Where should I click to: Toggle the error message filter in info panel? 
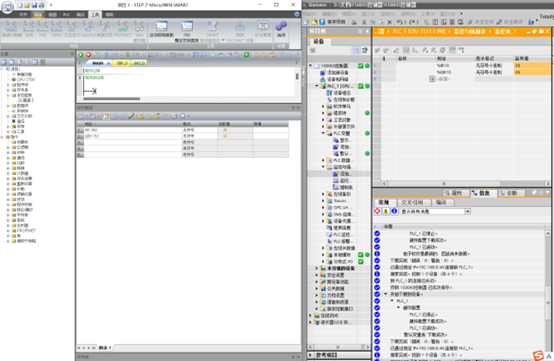377,211
